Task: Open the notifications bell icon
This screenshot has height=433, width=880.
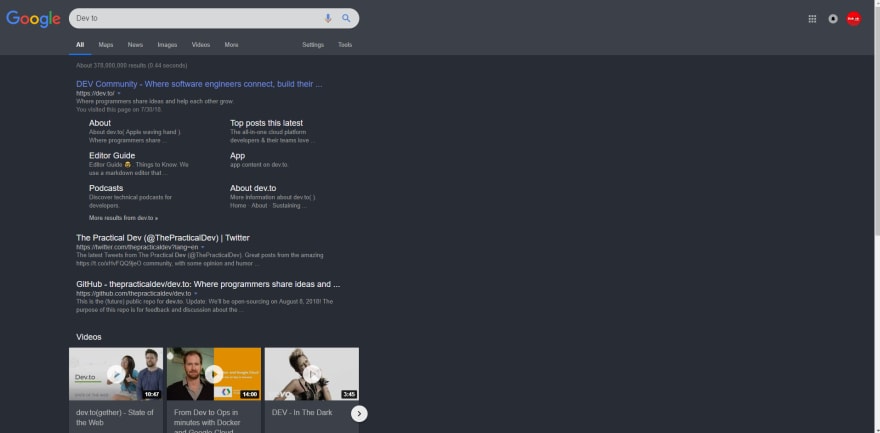Action: pyautogui.click(x=833, y=19)
